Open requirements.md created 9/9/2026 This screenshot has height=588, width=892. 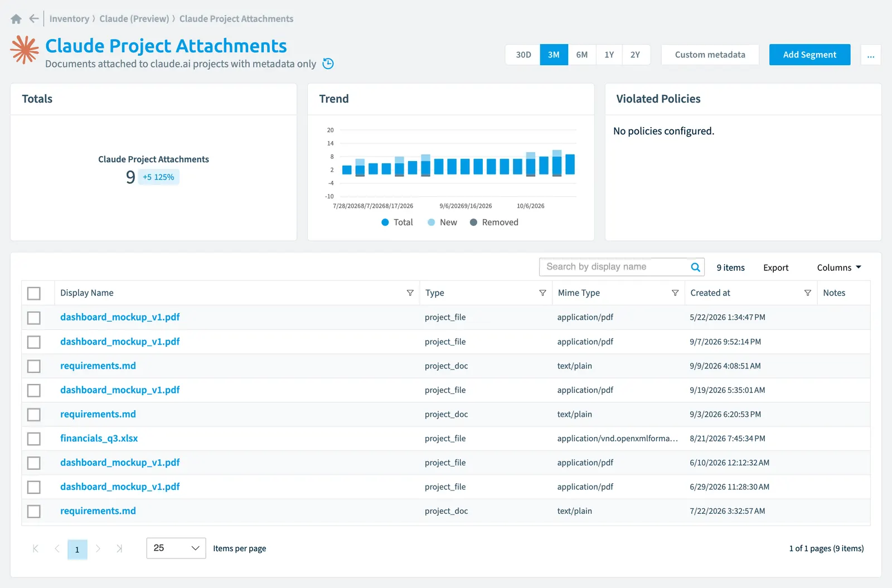[98, 366]
